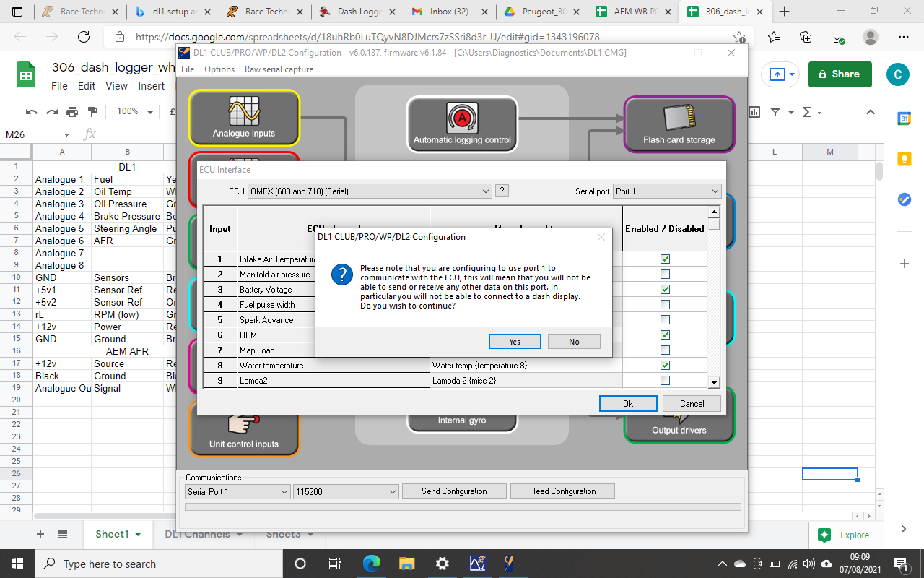The height and width of the screenshot is (578, 924).
Task: Open the Options menu in DL1 Configuration
Action: [x=219, y=69]
